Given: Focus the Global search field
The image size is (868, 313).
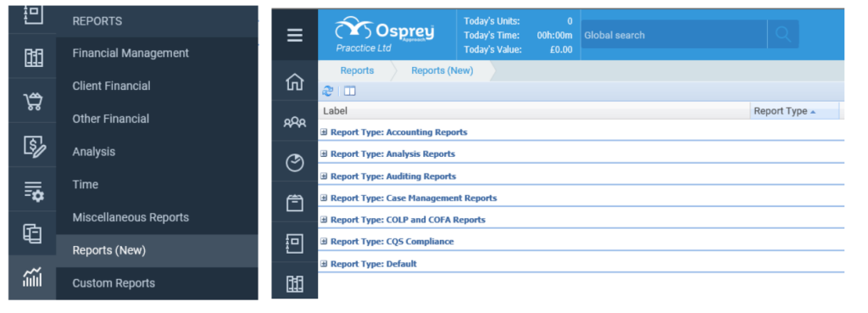Looking at the screenshot, I should tap(674, 35).
